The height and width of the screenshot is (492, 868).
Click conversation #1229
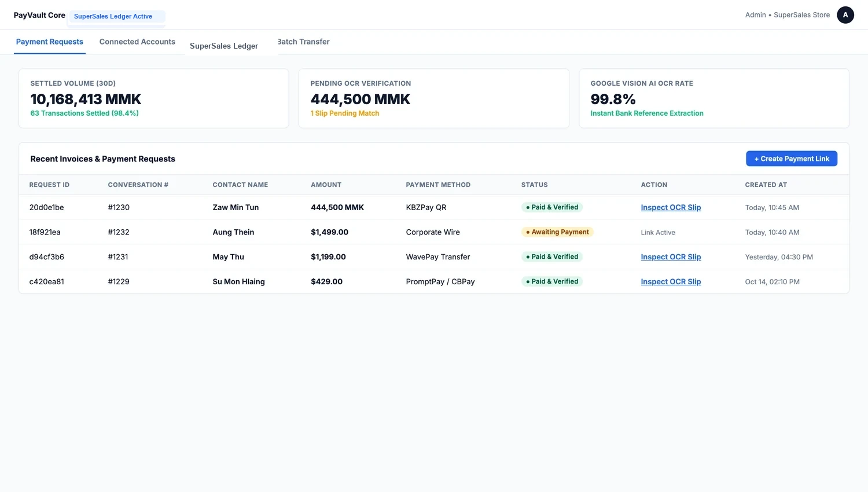[x=119, y=282]
